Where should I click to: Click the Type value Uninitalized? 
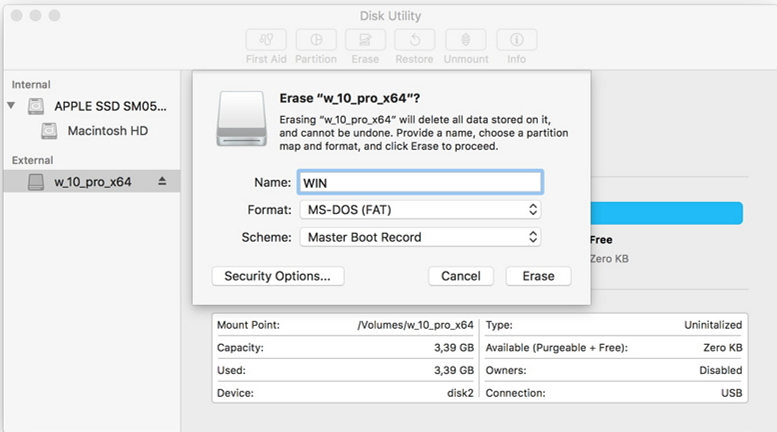pos(713,325)
